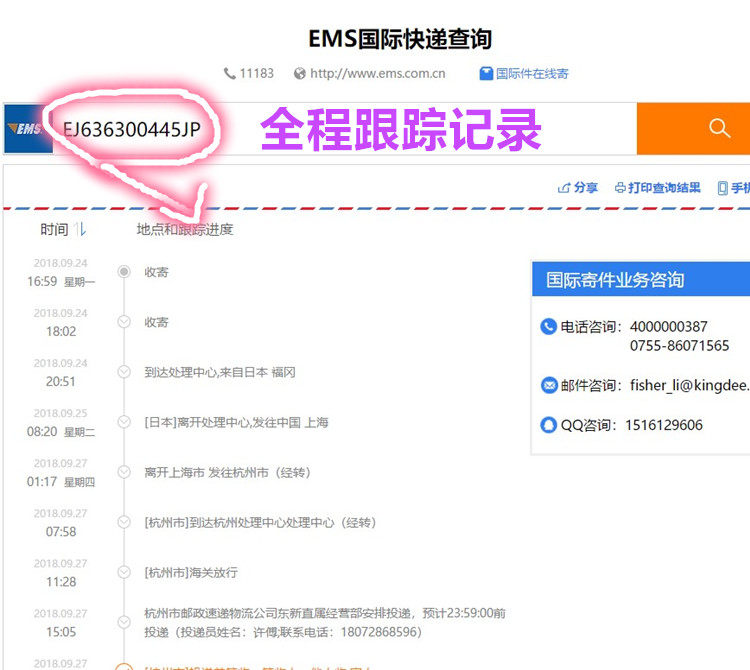Select the 01:17 离开上海市 timeline marker
This screenshot has width=750, height=670.
[124, 472]
